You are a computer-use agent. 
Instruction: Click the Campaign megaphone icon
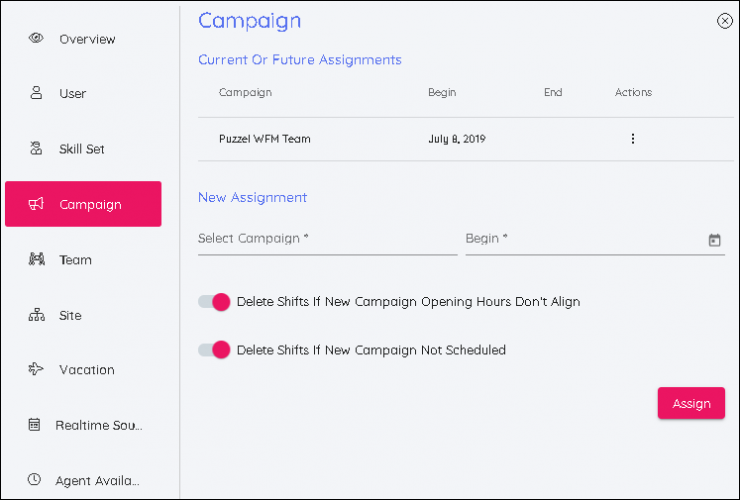[x=36, y=204]
